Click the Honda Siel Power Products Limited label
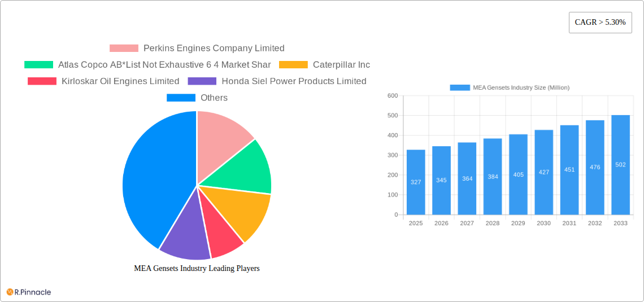This screenshot has height=302, width=644. point(294,81)
